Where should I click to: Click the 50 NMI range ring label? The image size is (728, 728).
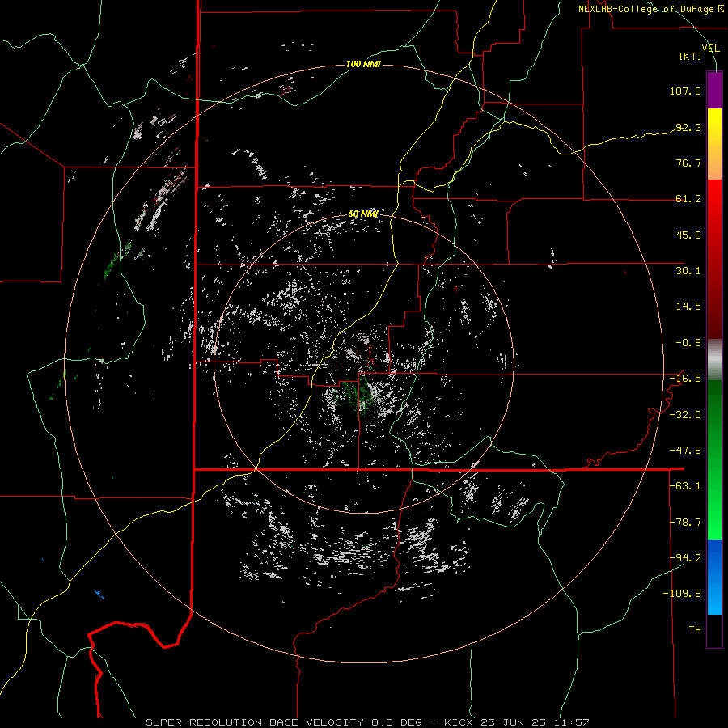tap(363, 214)
